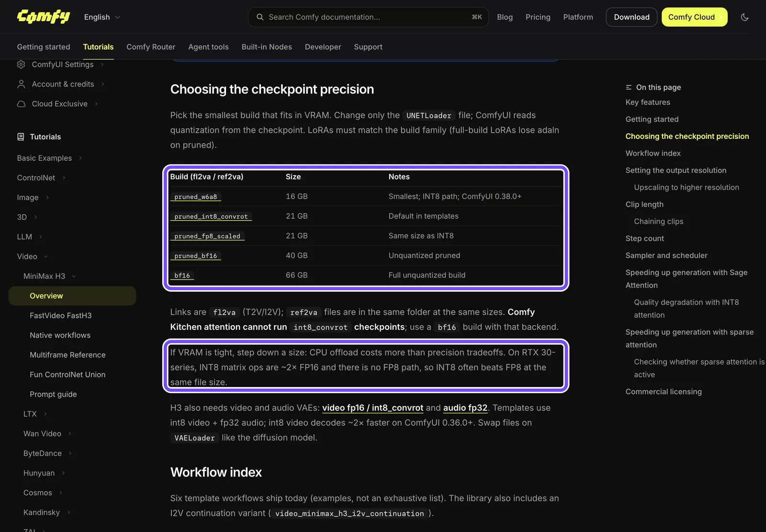Click the Tutorials book icon in sidebar
This screenshot has width=766, height=532.
pyautogui.click(x=21, y=137)
